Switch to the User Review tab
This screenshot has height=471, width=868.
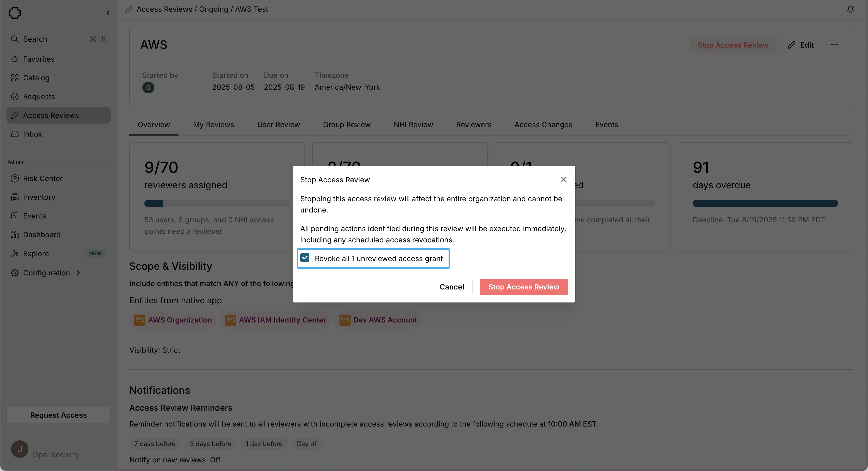pos(278,125)
